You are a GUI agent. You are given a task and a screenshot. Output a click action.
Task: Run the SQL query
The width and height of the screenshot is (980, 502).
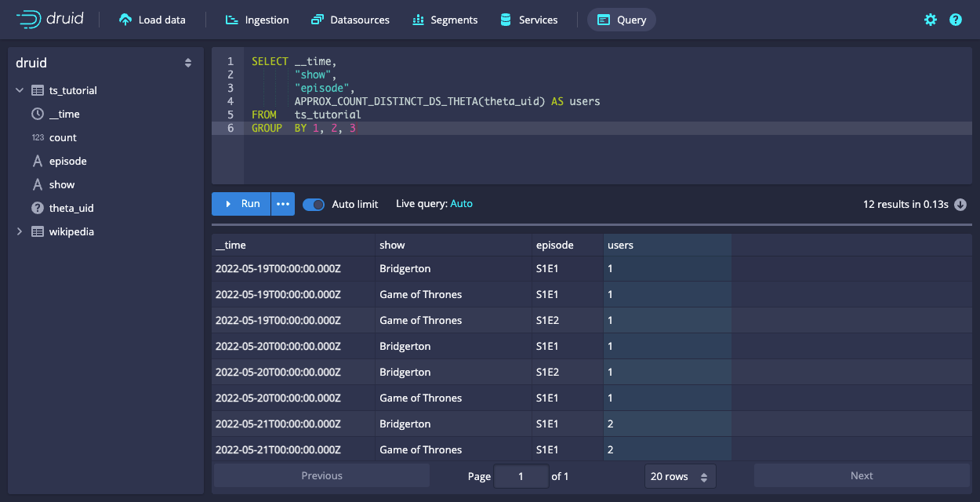(x=241, y=204)
